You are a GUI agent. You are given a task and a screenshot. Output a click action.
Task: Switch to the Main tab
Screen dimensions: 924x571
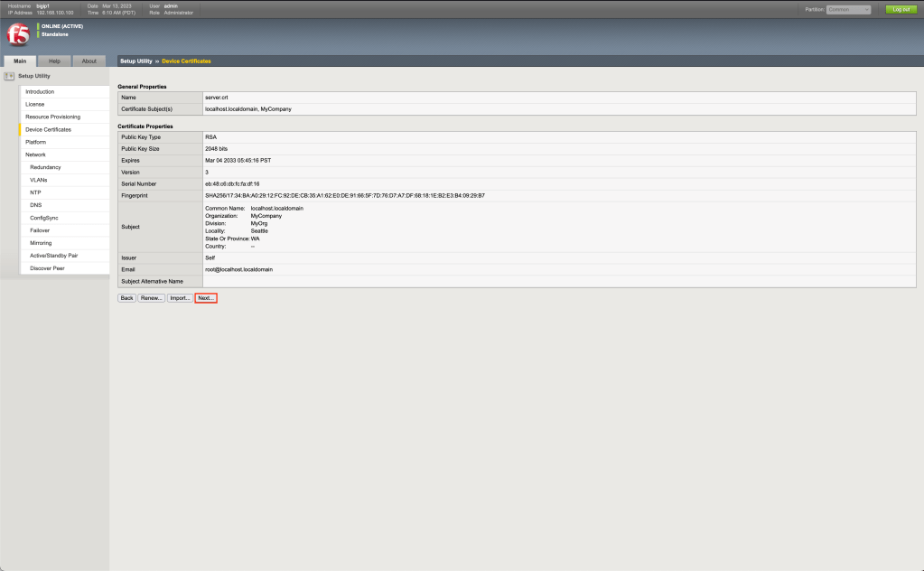pyautogui.click(x=20, y=61)
